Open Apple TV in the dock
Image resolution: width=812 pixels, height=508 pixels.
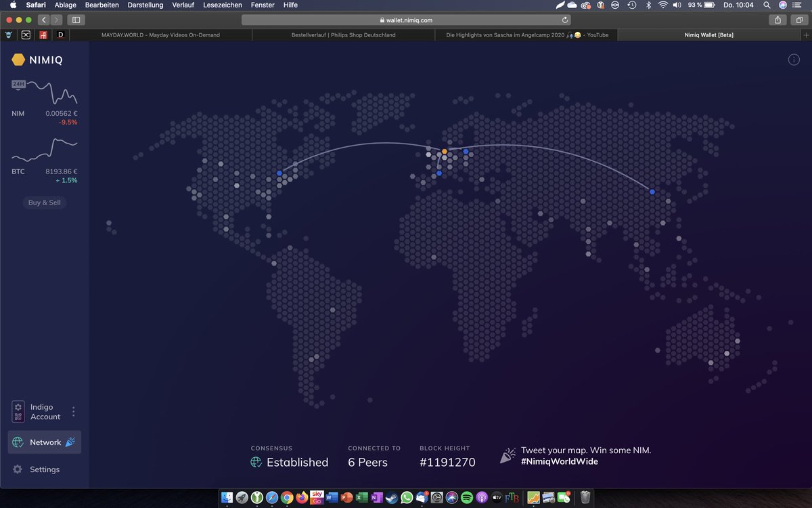point(497,498)
